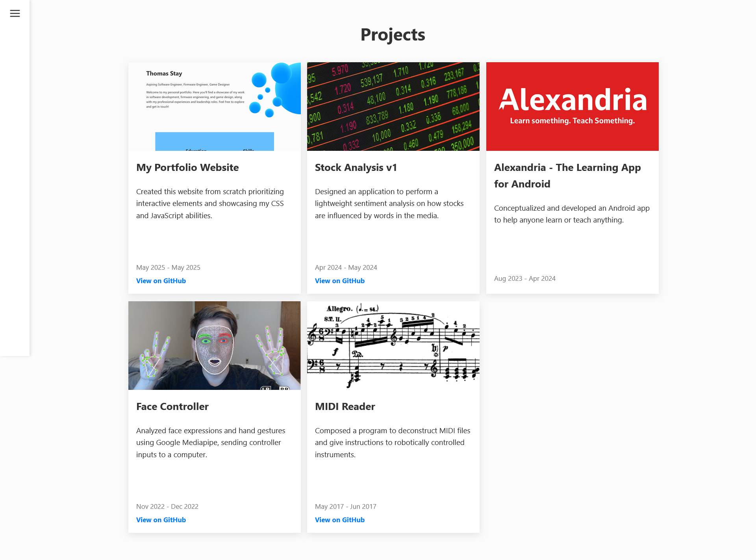Click the Projects page heading
Viewport: 756px width, 560px height.
(x=393, y=35)
